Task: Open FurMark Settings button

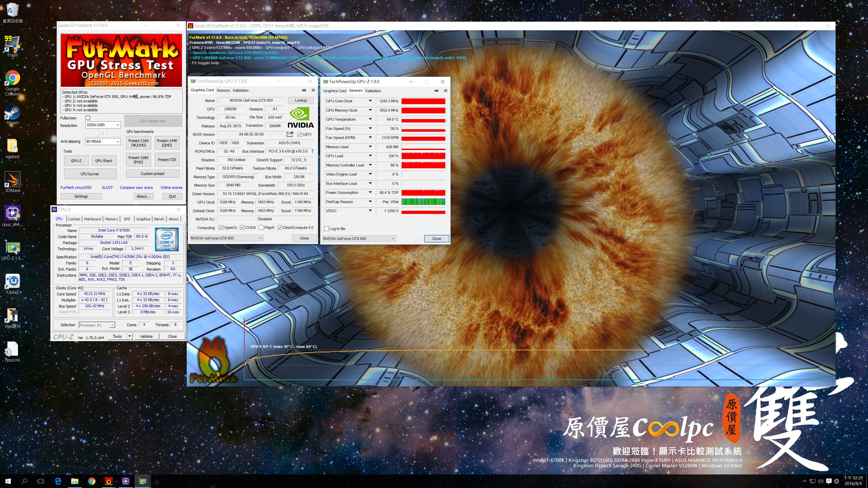Action: (81, 196)
